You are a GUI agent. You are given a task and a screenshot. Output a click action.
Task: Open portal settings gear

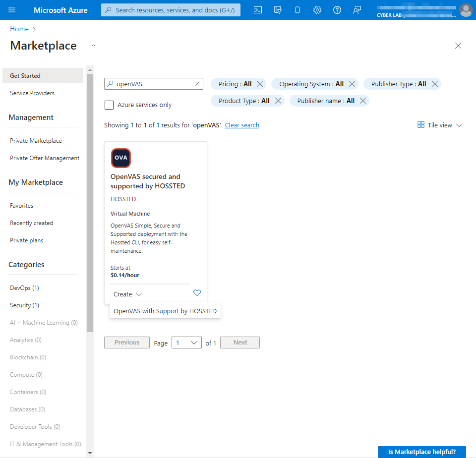317,10
